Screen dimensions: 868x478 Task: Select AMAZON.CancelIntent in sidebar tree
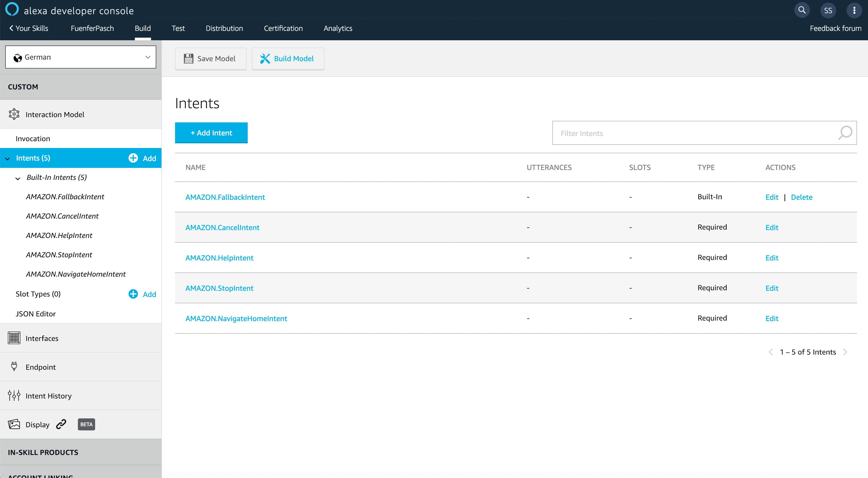(x=62, y=216)
